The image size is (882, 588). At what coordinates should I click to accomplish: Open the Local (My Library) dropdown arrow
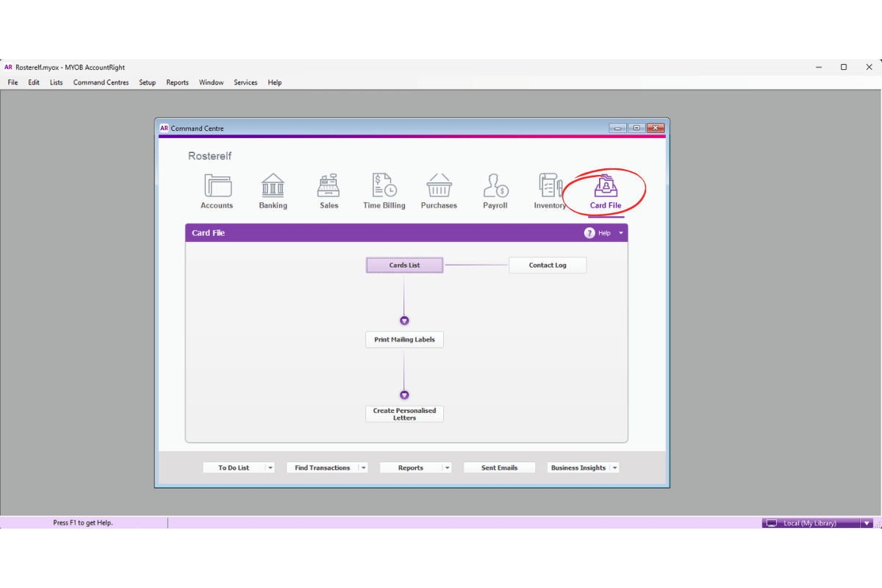(867, 523)
